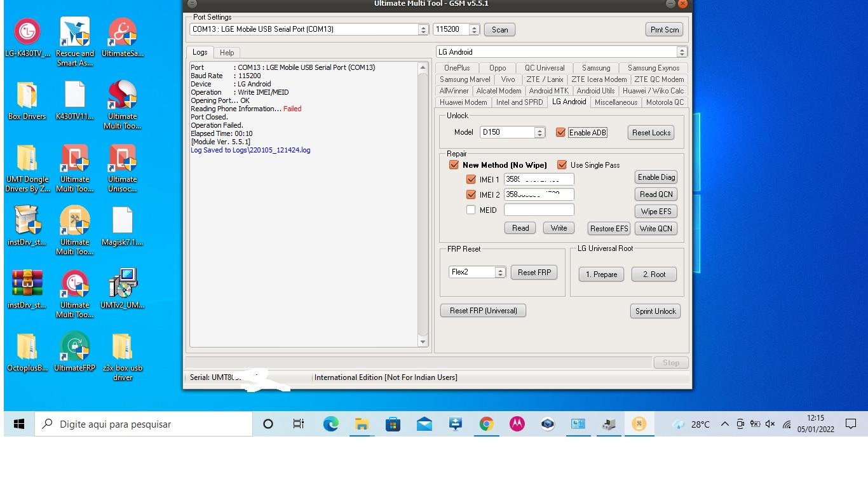Click the Windows Start button
The image size is (868, 488).
point(19,424)
